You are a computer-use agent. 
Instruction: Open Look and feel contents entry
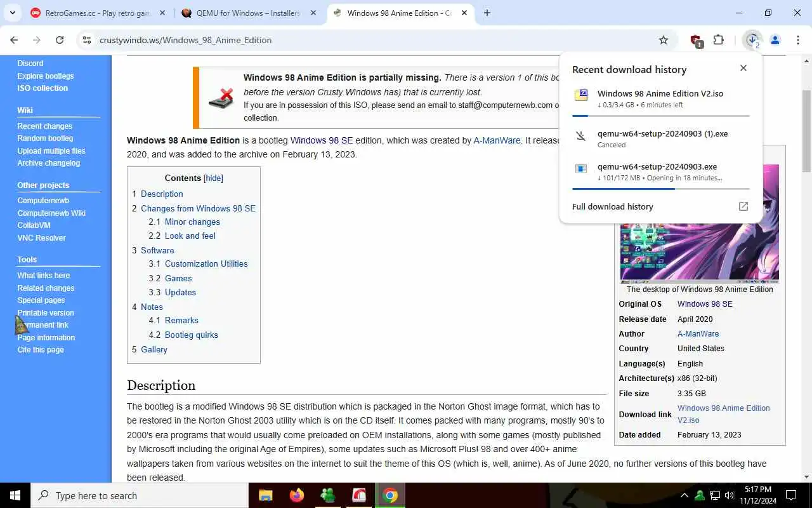(190, 236)
